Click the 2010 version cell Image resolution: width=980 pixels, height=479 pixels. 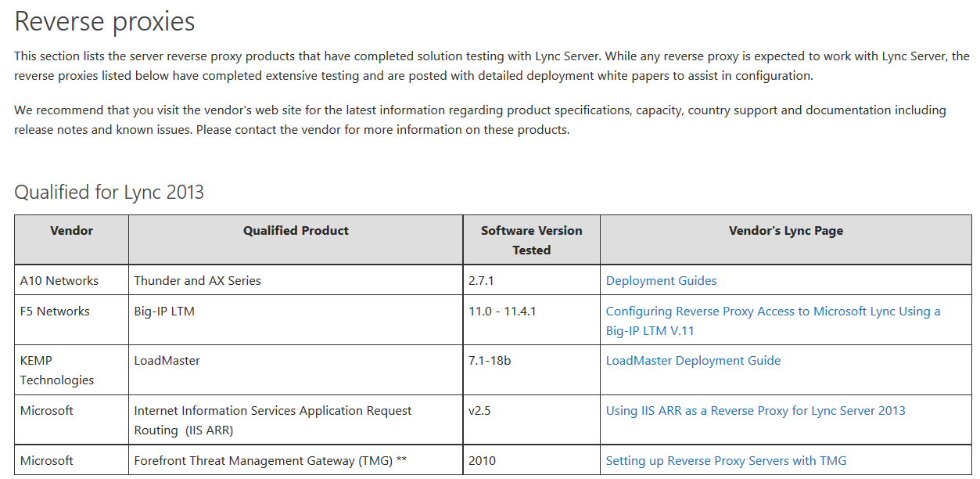click(x=532, y=460)
